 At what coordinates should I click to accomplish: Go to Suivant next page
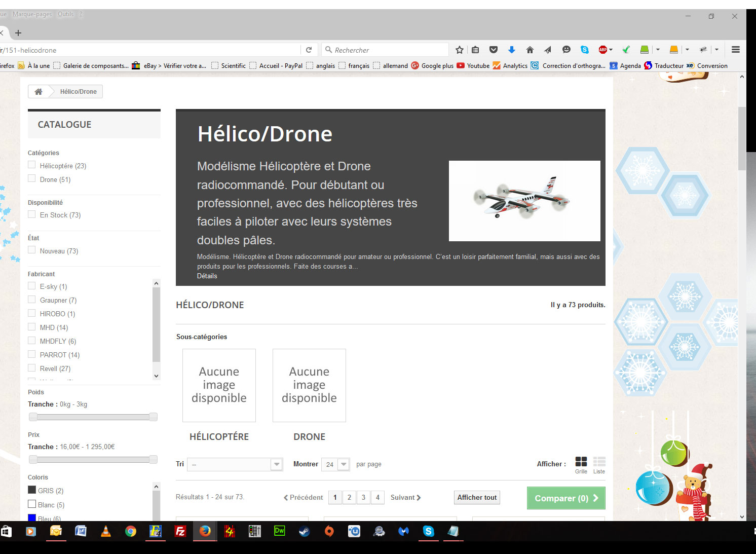pos(406,498)
